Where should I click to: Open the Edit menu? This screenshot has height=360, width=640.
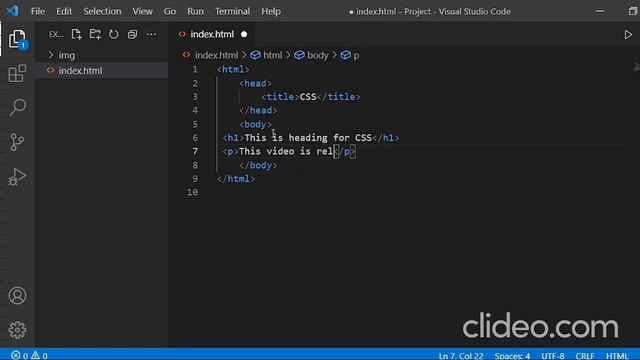(64, 11)
